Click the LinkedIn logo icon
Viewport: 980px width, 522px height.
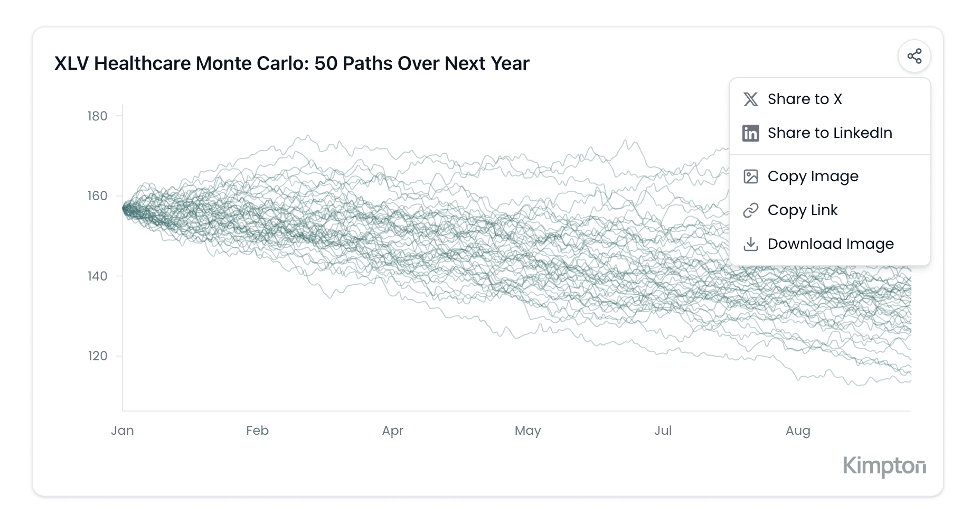[x=750, y=133]
